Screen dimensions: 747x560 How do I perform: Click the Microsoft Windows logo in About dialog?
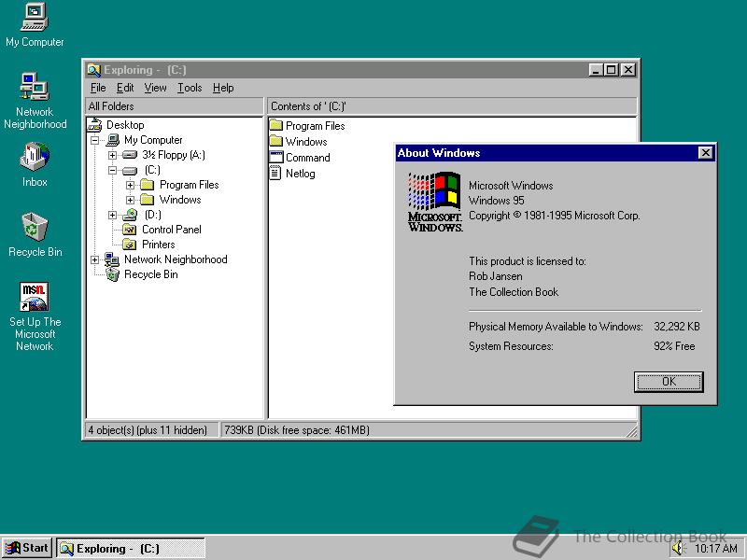(435, 203)
